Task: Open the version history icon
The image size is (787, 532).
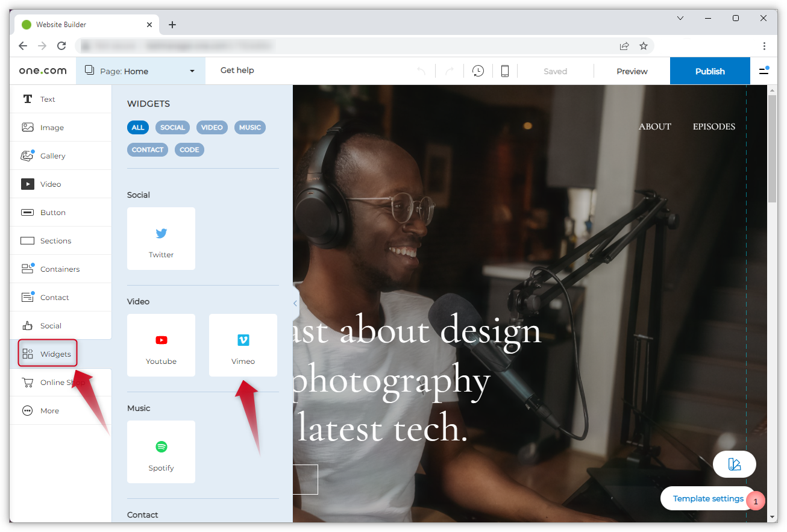Action: coord(478,70)
